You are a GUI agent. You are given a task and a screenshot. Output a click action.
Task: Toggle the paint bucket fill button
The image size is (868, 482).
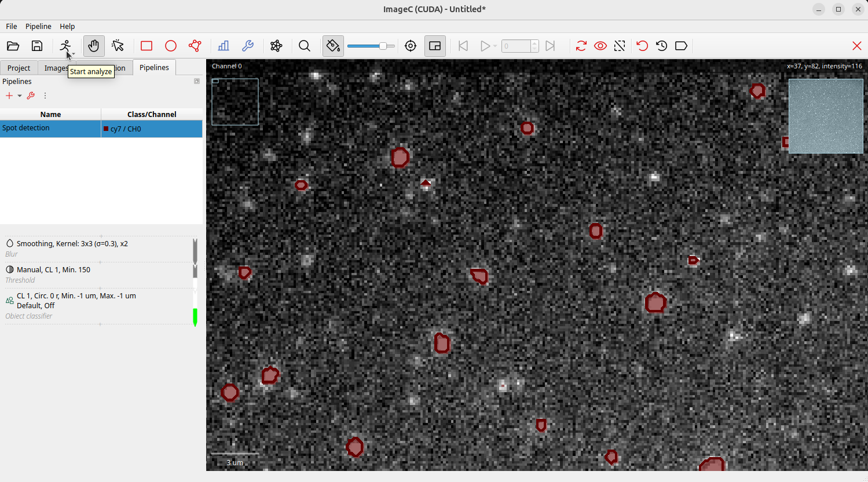point(333,46)
